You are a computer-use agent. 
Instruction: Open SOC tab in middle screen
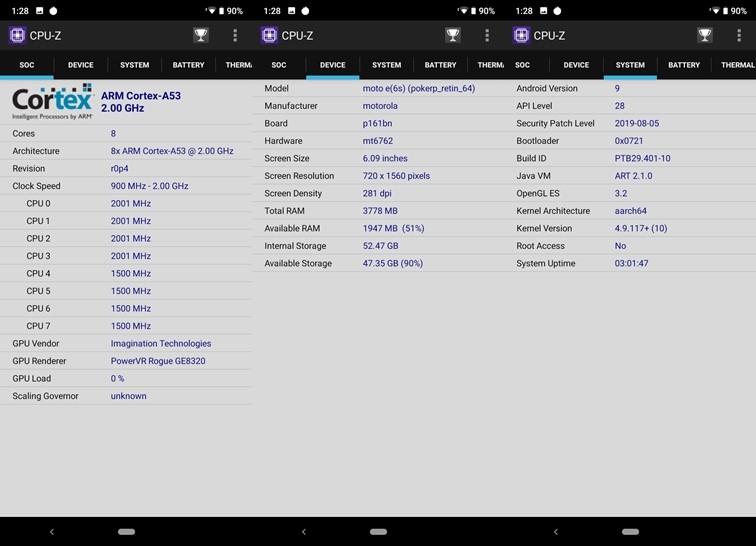tap(279, 65)
